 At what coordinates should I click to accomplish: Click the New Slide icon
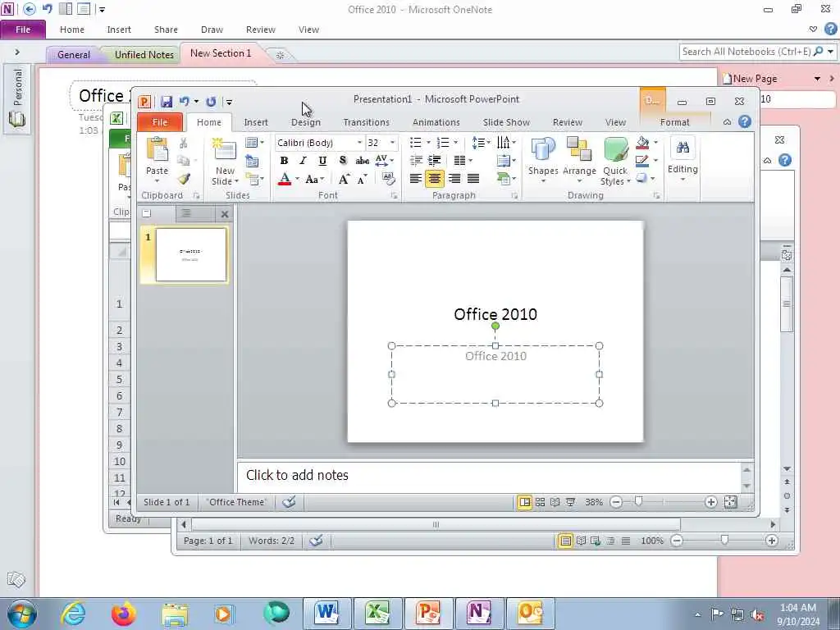[224, 149]
